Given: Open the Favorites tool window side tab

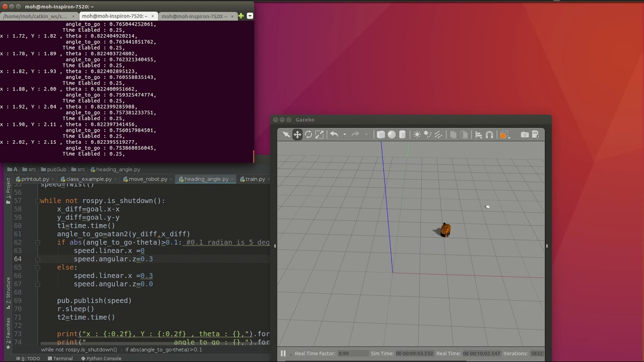Looking at the screenshot, I should (8, 333).
